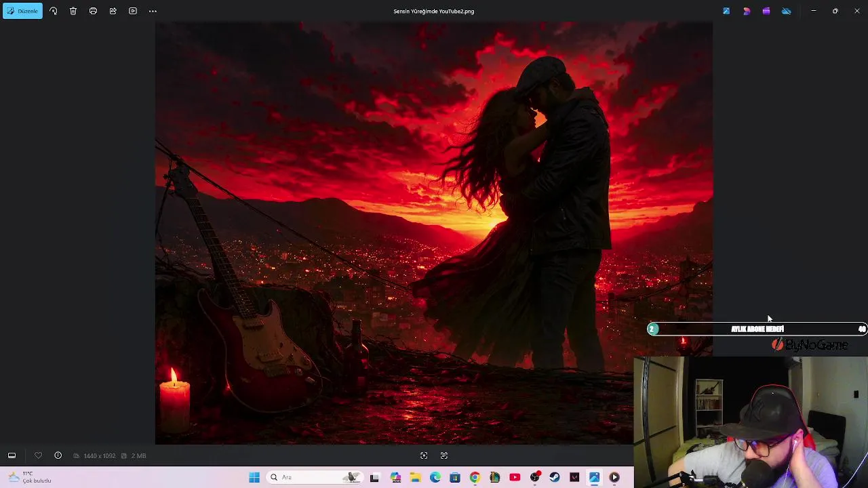Screen dimensions: 868x488
Task: Click the 1440 x 1092 dimensions text
Action: (x=100, y=456)
